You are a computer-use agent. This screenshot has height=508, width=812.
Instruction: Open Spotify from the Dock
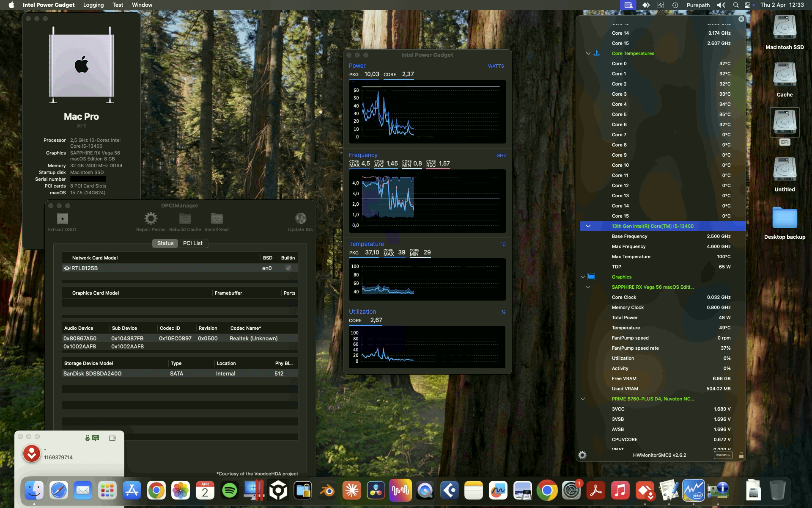click(x=229, y=491)
